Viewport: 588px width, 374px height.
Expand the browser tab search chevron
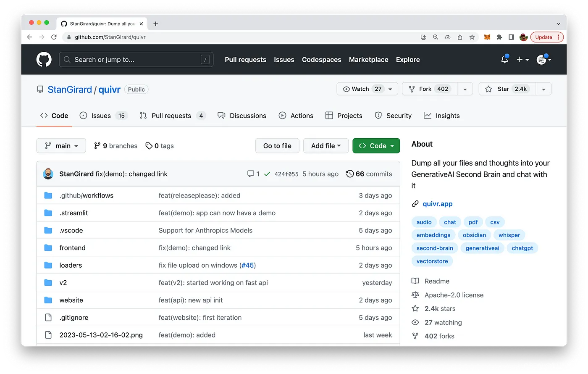pyautogui.click(x=558, y=24)
